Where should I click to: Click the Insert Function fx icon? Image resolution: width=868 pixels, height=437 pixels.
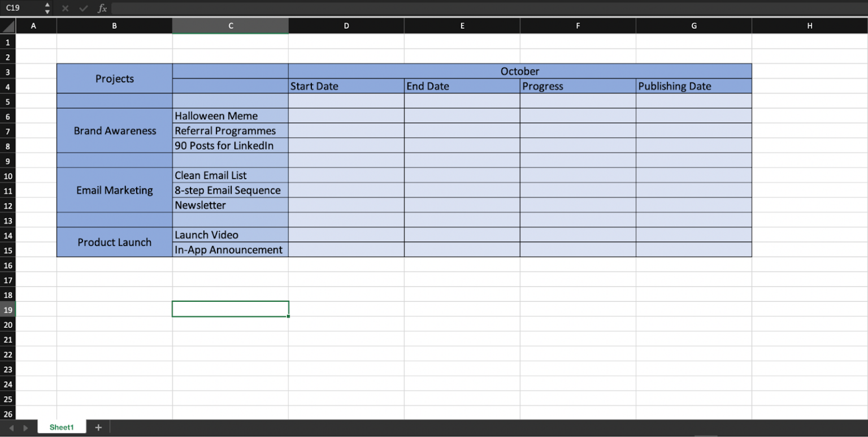tap(102, 8)
